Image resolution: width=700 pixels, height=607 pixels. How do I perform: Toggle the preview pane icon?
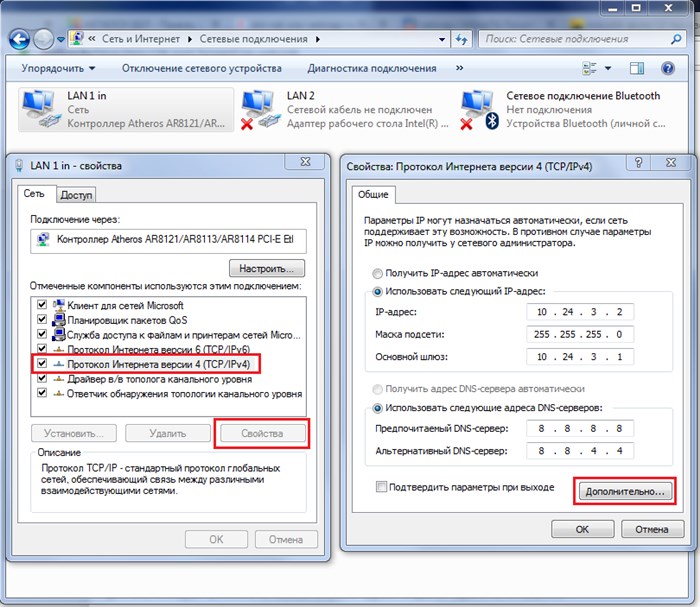tap(637, 68)
